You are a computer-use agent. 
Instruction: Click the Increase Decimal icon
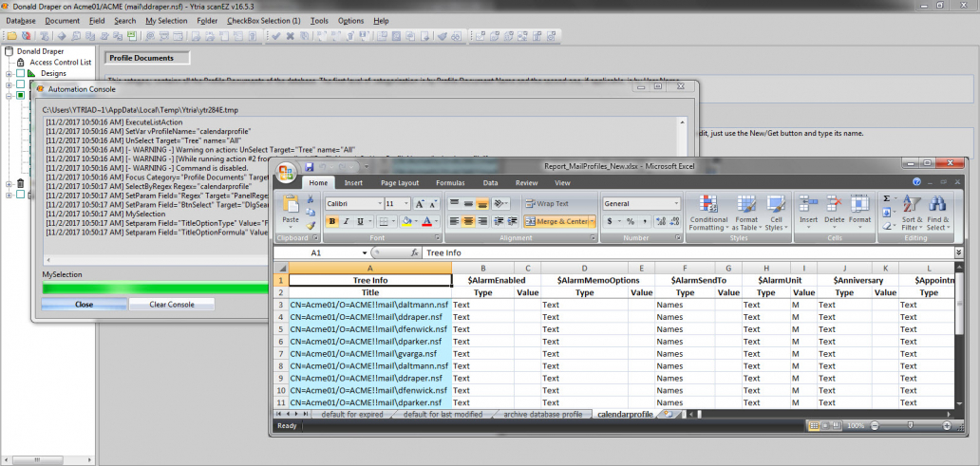pos(661,221)
